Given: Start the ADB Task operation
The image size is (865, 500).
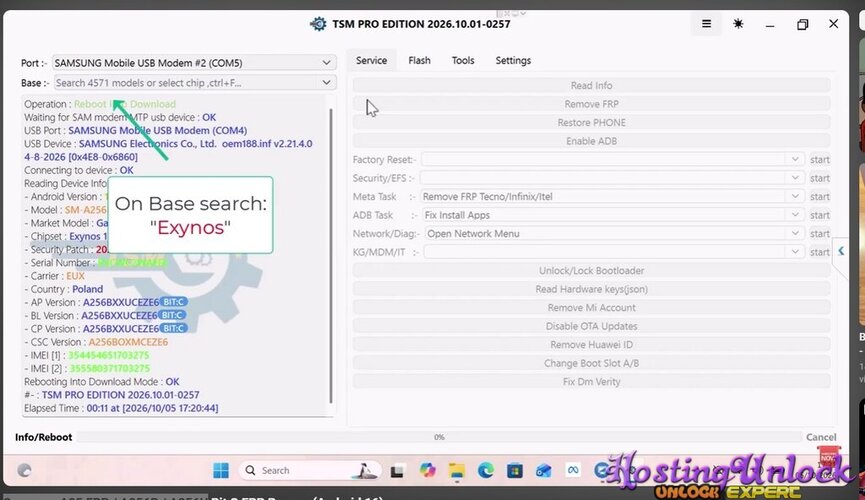Looking at the screenshot, I should coord(820,215).
